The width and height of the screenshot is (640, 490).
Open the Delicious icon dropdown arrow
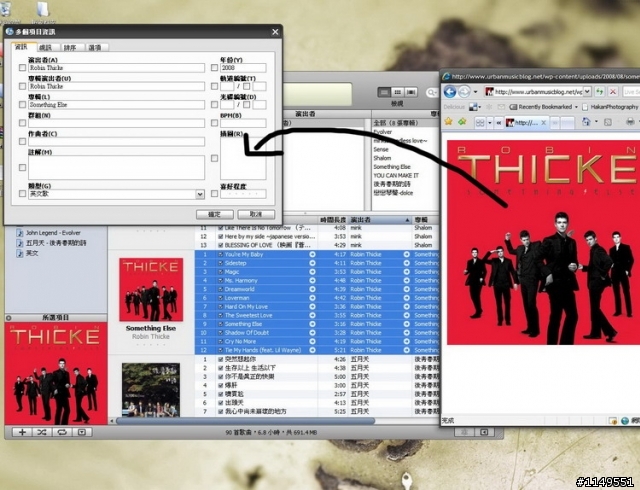tap(480, 107)
